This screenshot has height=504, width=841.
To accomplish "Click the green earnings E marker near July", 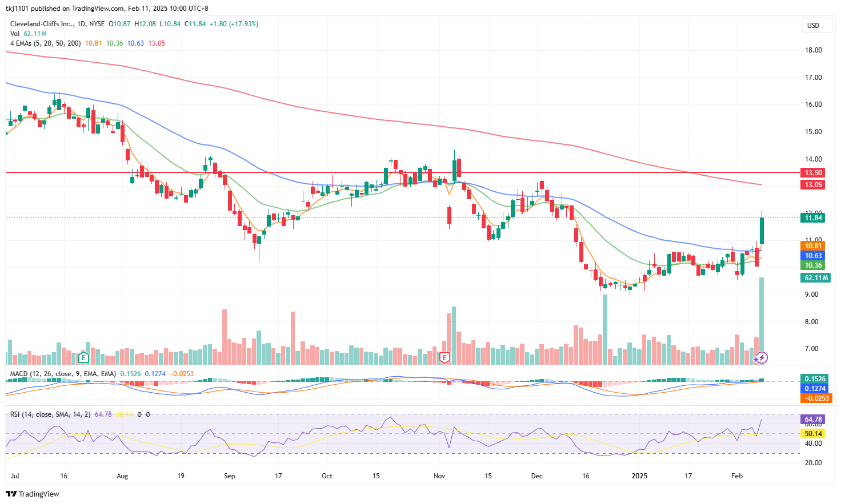I will (x=83, y=358).
